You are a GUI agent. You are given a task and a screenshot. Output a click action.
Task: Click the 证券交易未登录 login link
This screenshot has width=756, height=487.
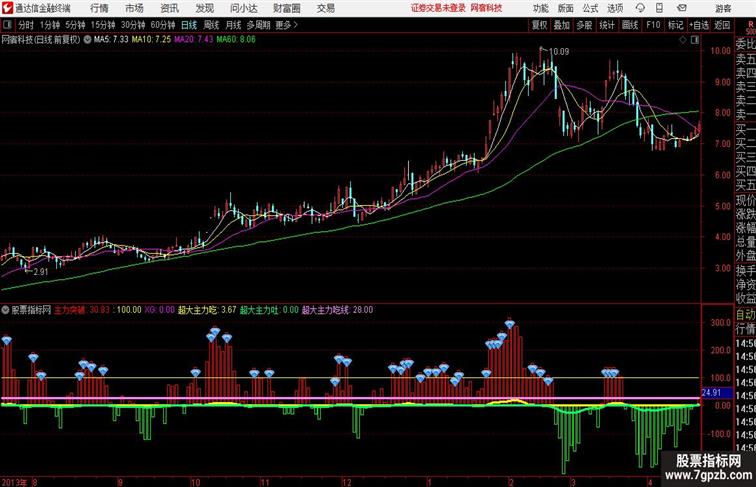click(x=438, y=8)
